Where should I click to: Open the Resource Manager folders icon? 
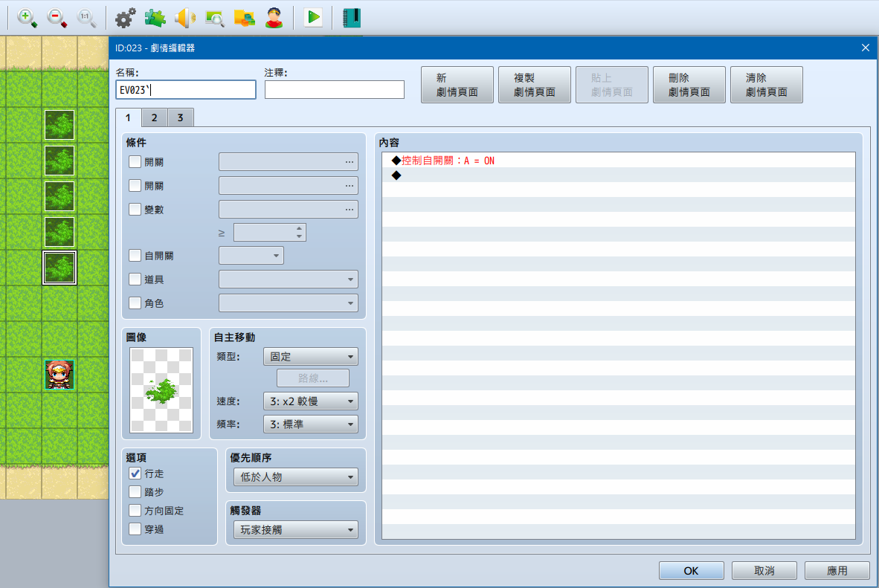click(x=245, y=18)
